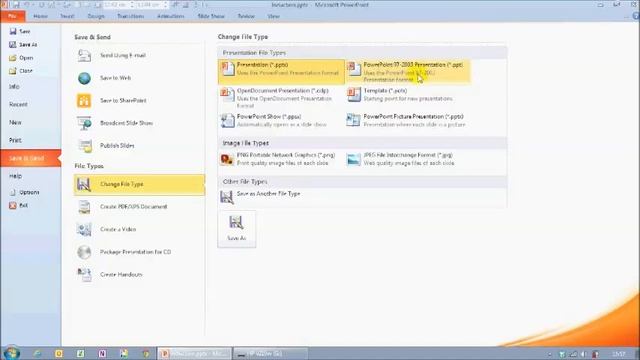Click Open in the backstage sidebar
Image resolution: width=640 pixels, height=360 pixels.
[x=21, y=58]
